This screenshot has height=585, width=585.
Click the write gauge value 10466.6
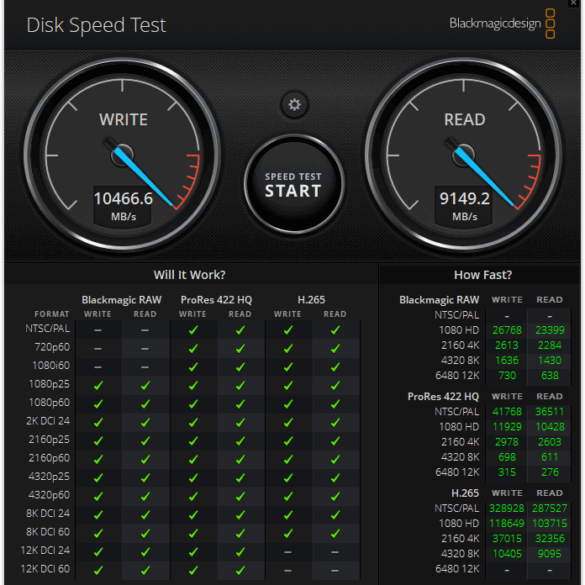tap(123, 198)
